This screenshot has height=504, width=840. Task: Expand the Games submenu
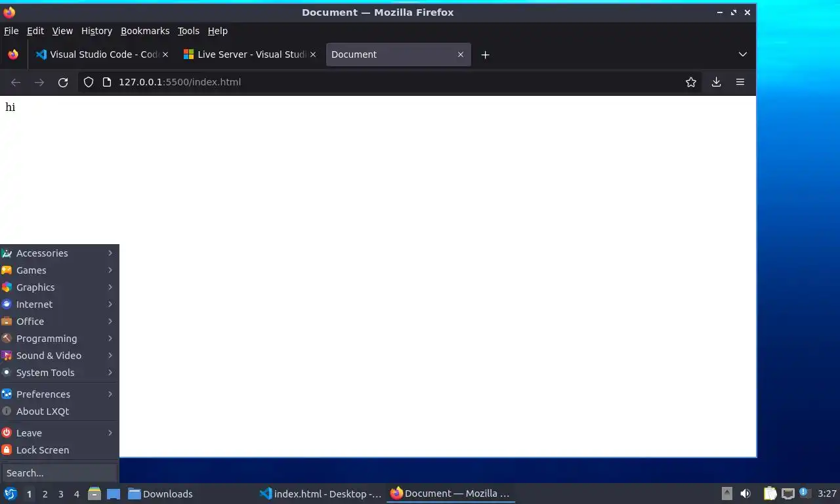59,270
